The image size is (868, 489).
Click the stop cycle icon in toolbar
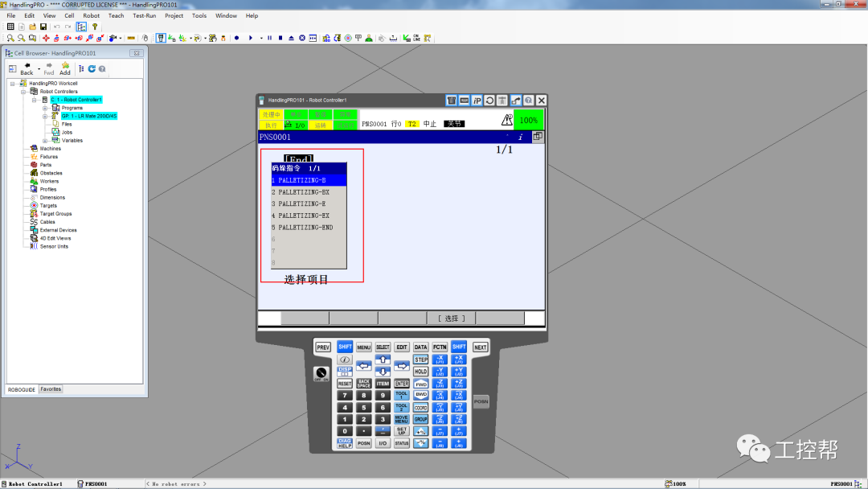point(280,38)
